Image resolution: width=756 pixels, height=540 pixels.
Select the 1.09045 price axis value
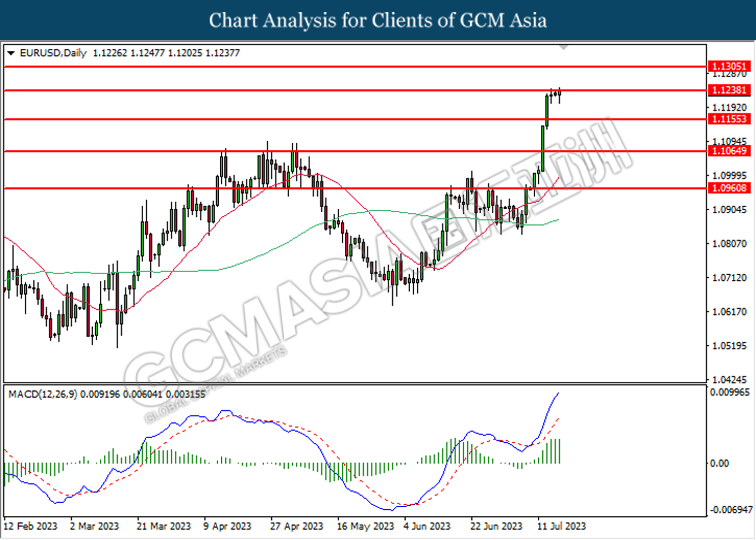(729, 209)
